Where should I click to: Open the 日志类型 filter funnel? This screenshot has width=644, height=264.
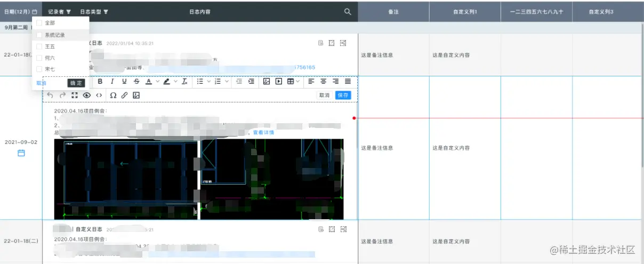[x=106, y=12]
